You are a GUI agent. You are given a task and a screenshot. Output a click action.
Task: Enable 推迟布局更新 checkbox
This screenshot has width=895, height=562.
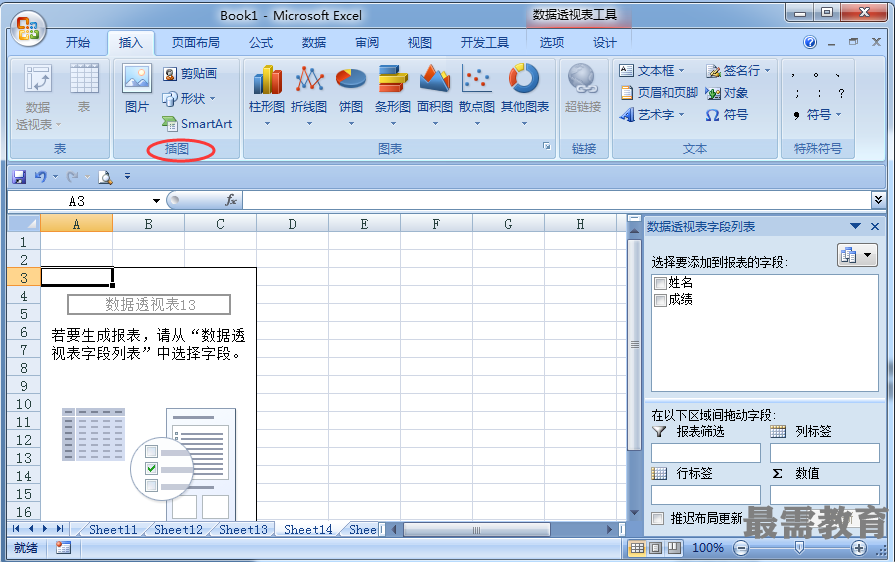[658, 518]
